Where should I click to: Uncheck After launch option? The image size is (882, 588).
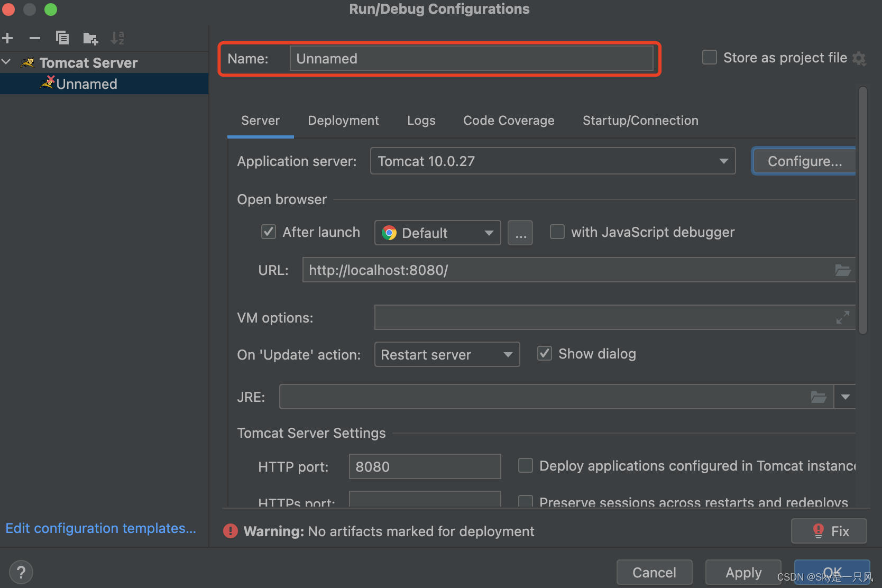(x=269, y=232)
